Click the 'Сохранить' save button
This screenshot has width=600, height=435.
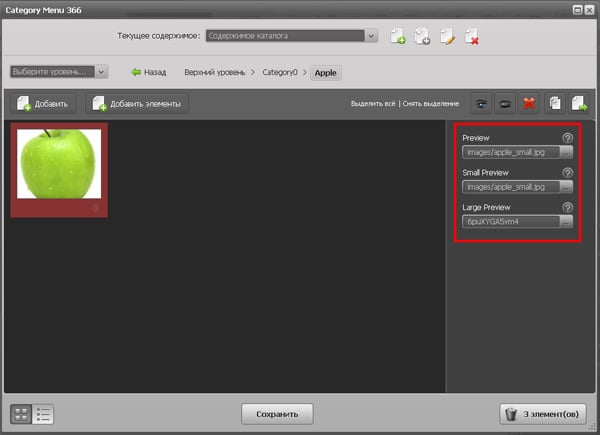coord(277,413)
